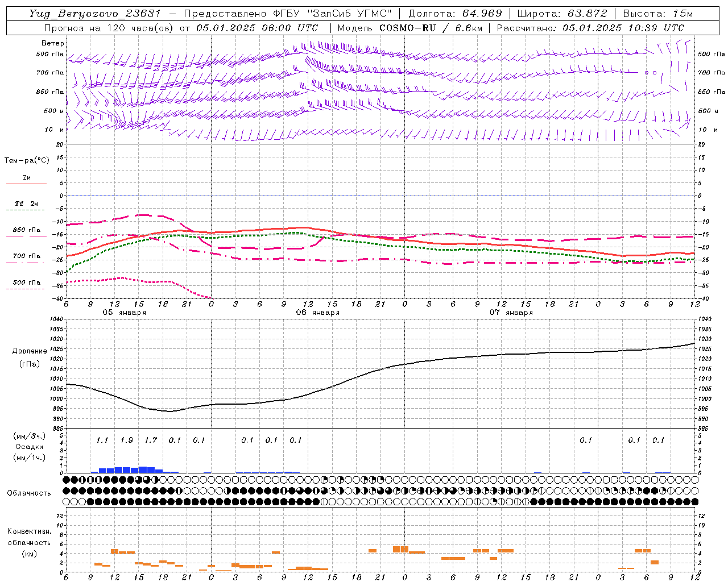Click the 05 января date label
728x582 pixels.
[x=124, y=313]
